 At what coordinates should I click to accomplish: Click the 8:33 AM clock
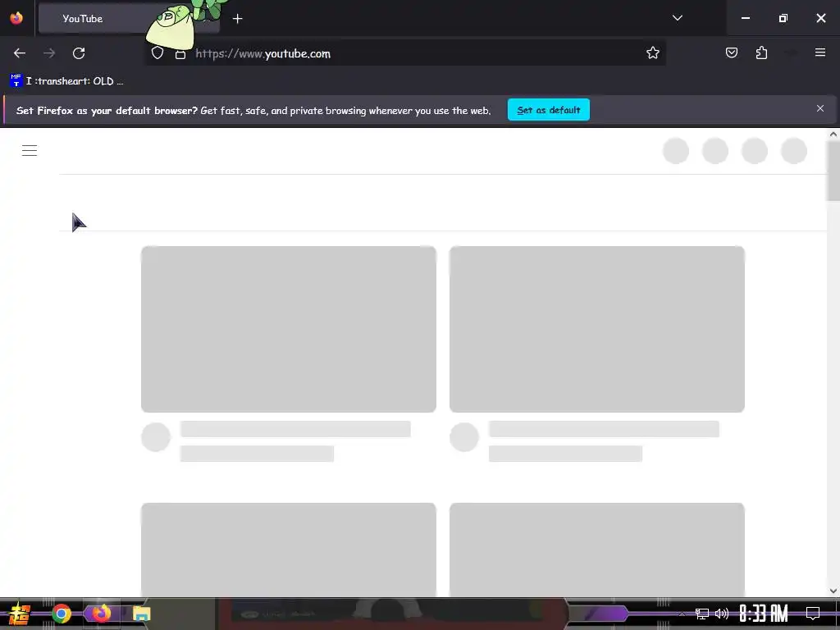click(764, 614)
